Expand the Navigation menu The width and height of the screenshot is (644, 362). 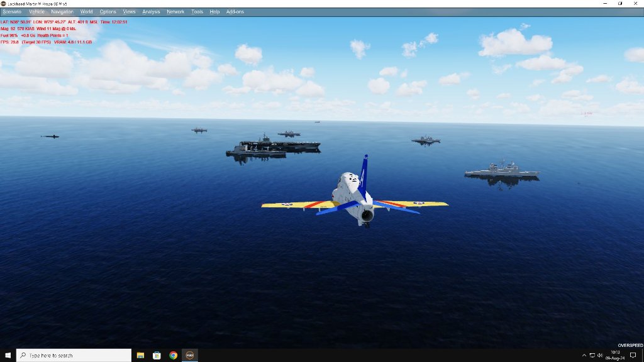point(62,12)
